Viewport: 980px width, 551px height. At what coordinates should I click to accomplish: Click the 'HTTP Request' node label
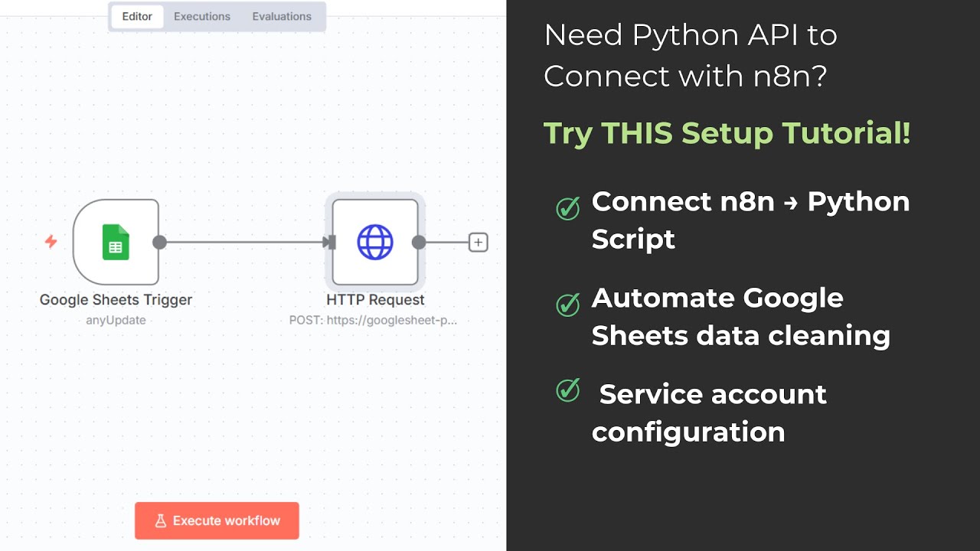pos(375,300)
